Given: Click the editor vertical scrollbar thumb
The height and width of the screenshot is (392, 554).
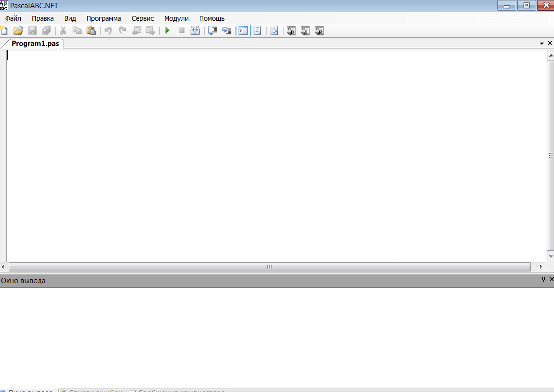Looking at the screenshot, I should [551, 155].
